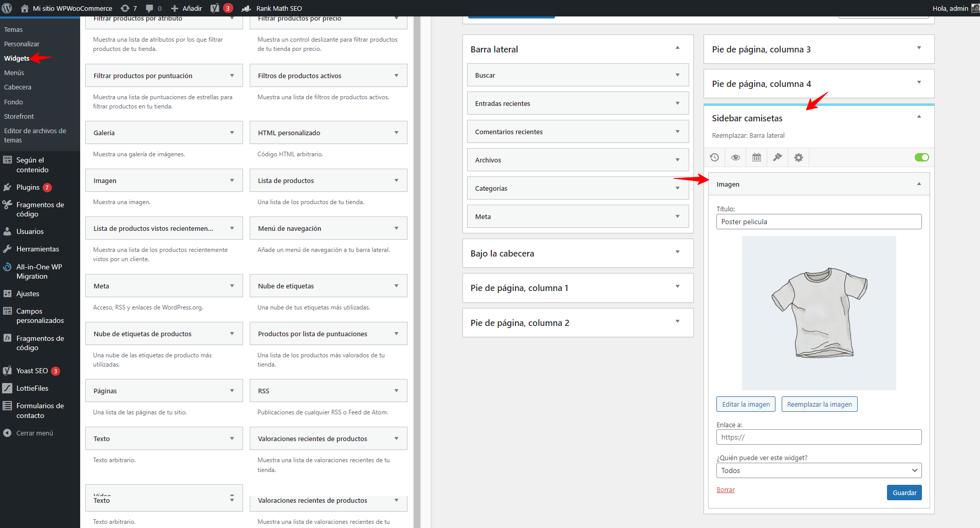Click the Campos personalizados icon
This screenshot has height=528, width=980.
click(7, 311)
